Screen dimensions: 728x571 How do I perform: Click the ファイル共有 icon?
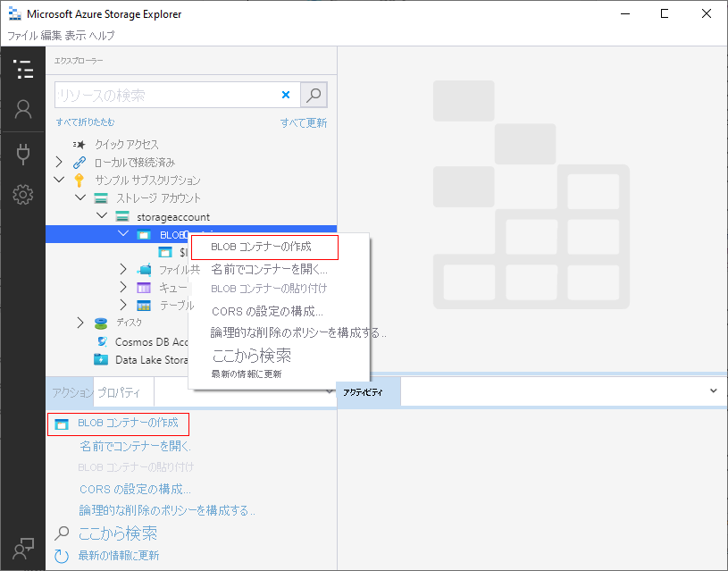coord(144,270)
